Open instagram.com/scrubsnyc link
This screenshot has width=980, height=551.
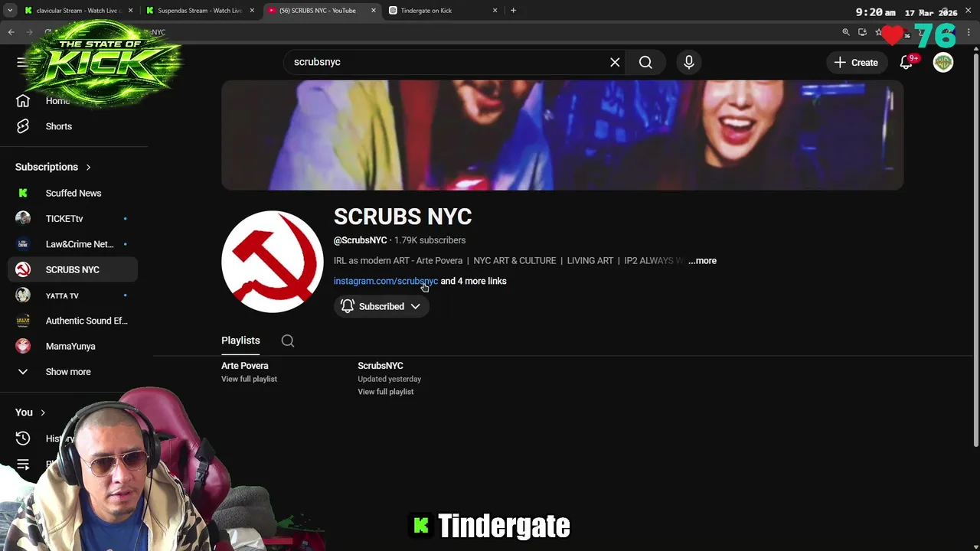click(386, 281)
